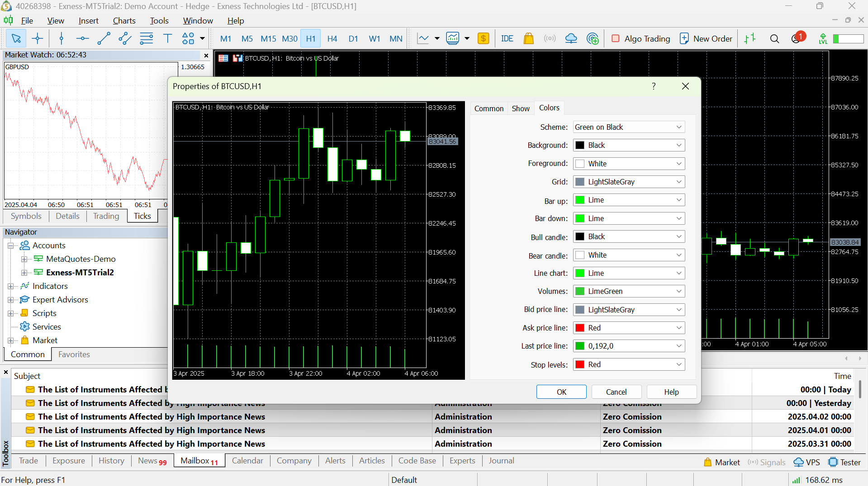Open the Scheme dropdown
This screenshot has height=486, width=868.
point(629,127)
